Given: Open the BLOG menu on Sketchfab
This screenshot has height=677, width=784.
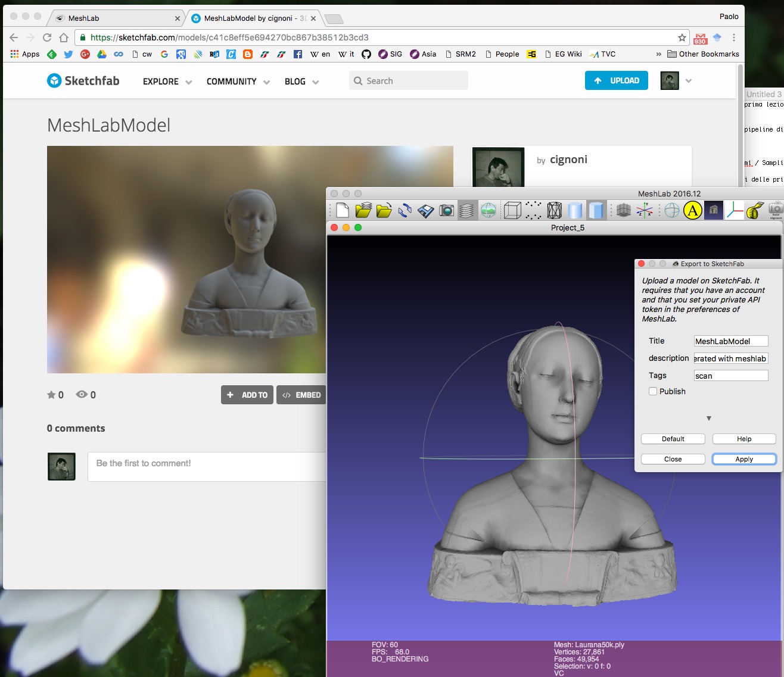Looking at the screenshot, I should 300,82.
